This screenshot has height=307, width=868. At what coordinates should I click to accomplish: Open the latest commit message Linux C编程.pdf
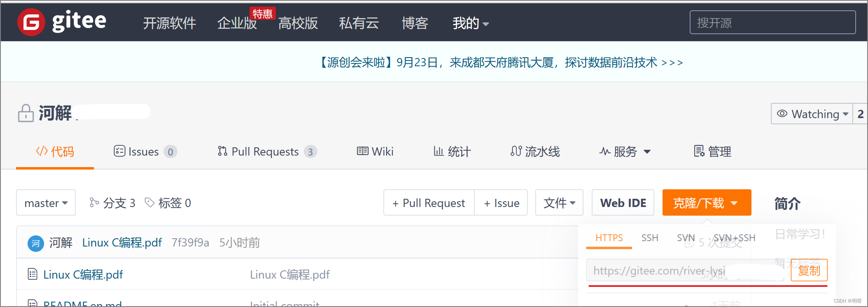tap(122, 242)
